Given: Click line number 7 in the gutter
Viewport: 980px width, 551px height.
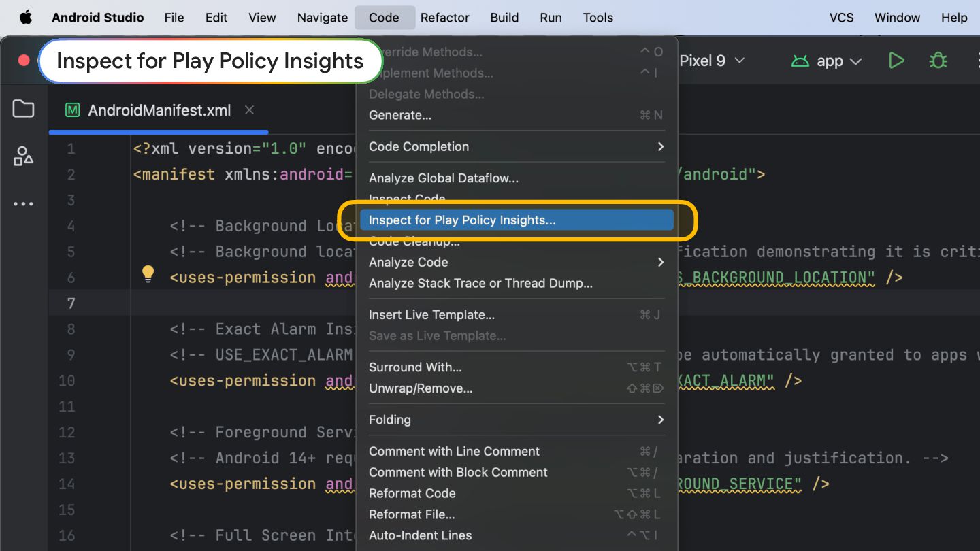Looking at the screenshot, I should 71,303.
